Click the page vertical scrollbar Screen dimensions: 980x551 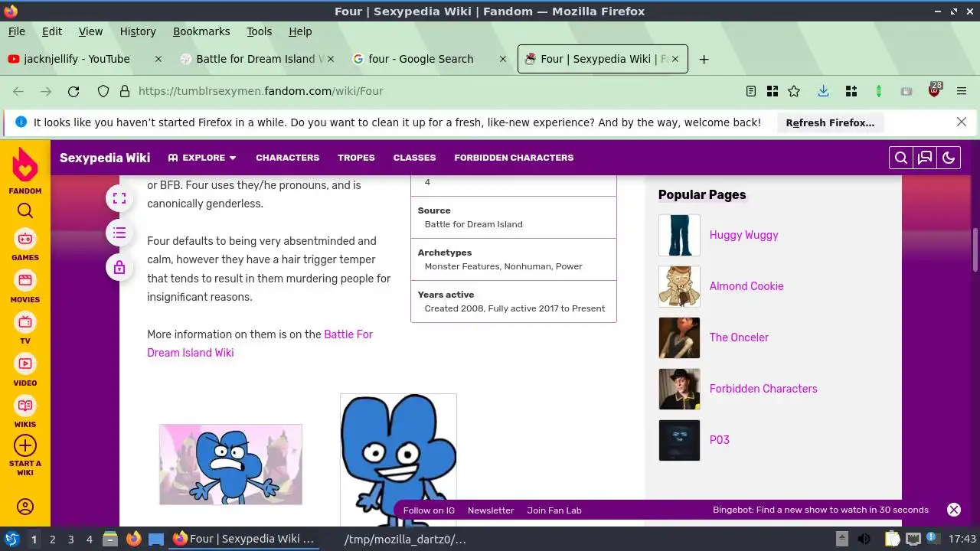pyautogui.click(x=975, y=249)
